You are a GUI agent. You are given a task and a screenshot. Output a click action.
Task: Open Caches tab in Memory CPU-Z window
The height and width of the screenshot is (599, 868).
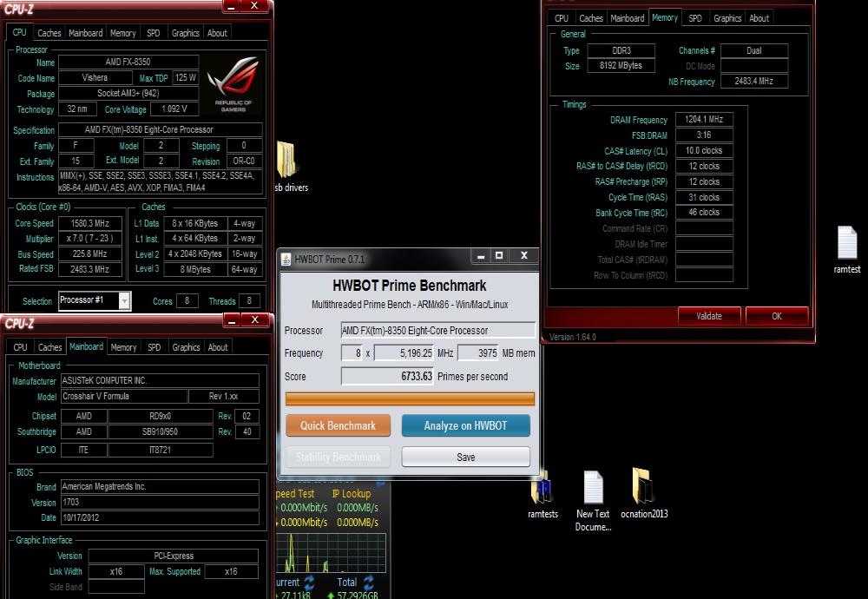pos(590,18)
